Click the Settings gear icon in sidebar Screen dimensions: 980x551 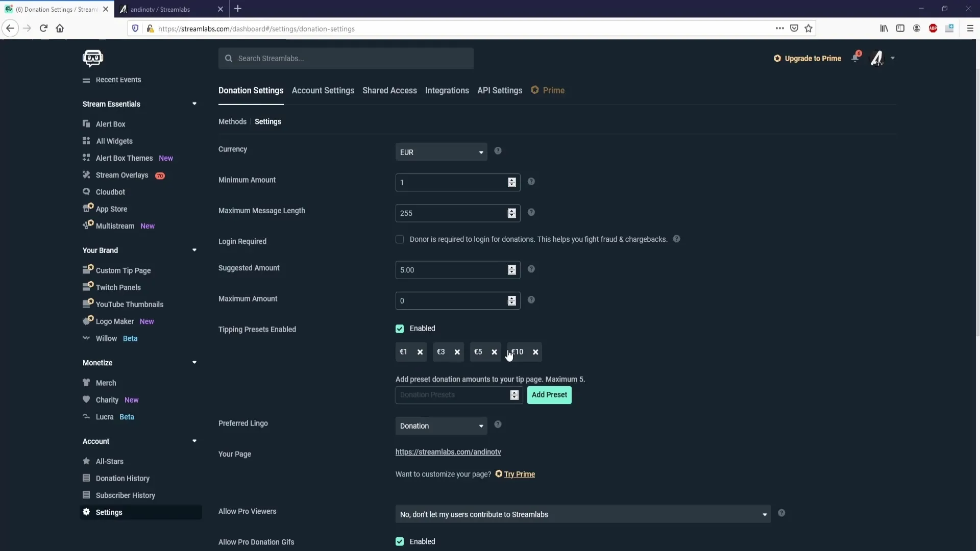pos(86,512)
